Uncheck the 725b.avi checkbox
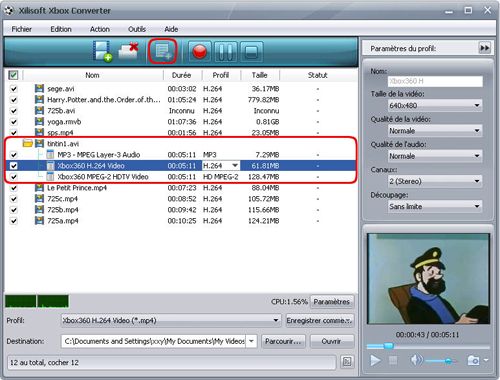Screen dimensions: 500x380 (x=13, y=111)
